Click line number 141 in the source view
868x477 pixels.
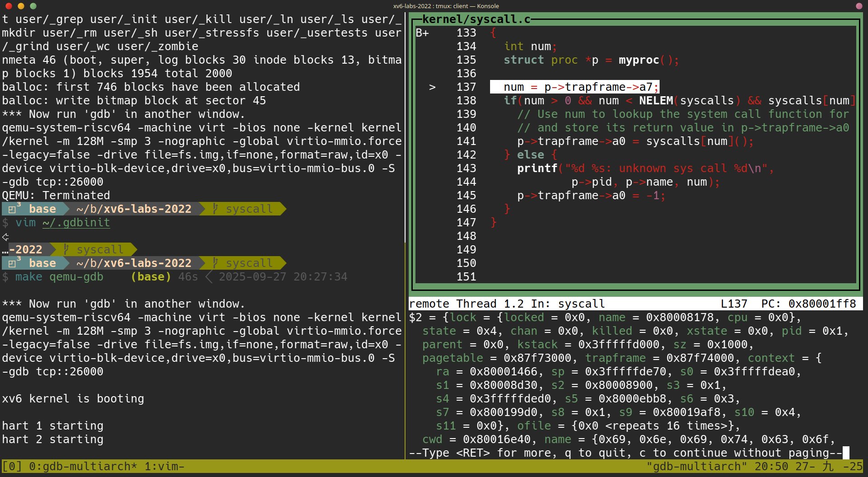(x=466, y=141)
